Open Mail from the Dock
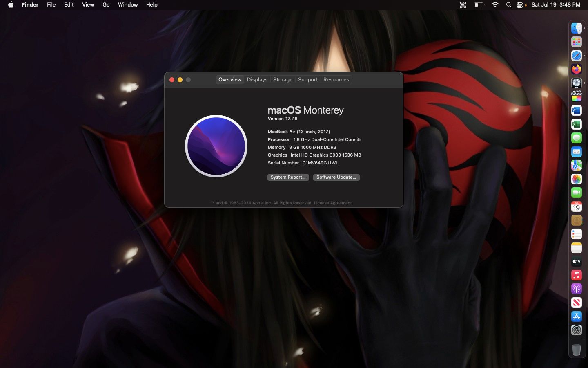Viewport: 588px width, 368px height. click(x=576, y=152)
